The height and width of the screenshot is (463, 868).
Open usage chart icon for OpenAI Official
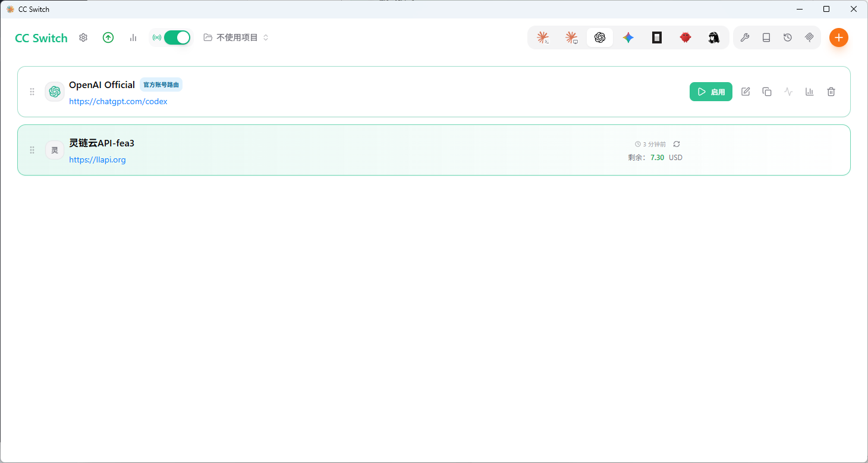[x=810, y=92]
